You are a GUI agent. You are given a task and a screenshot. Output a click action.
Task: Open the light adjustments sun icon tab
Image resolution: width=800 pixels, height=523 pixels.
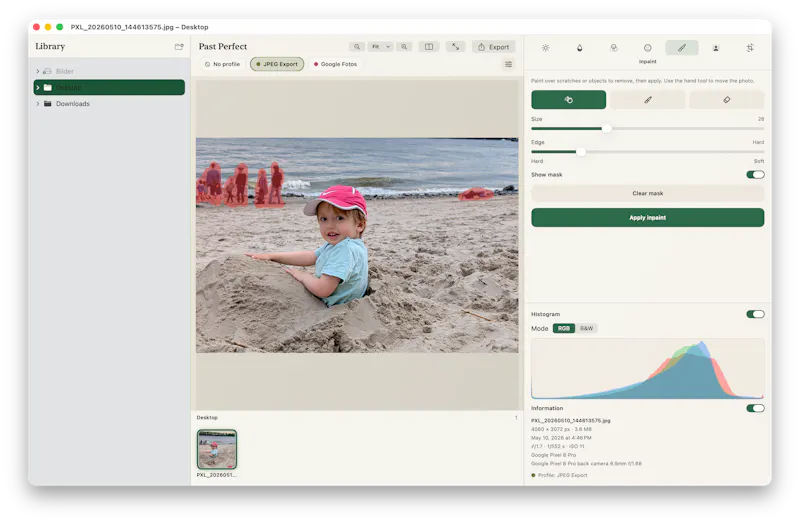545,48
